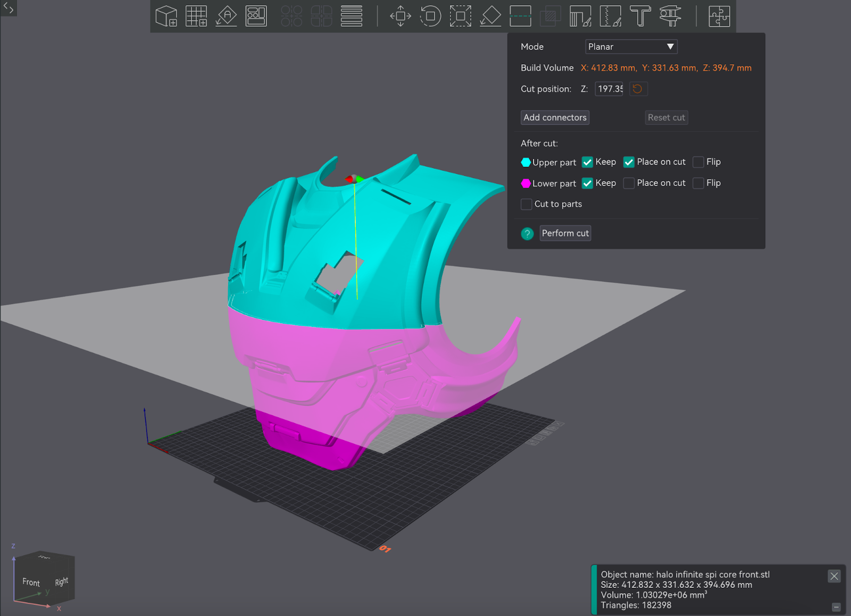This screenshot has height=616, width=851.
Task: Click the Front face of view cube
Action: (31, 583)
